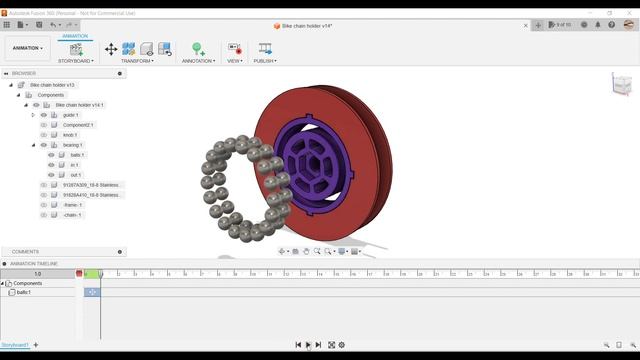Toggle the View record camera icon
The height and width of the screenshot is (360, 640).
point(235,49)
